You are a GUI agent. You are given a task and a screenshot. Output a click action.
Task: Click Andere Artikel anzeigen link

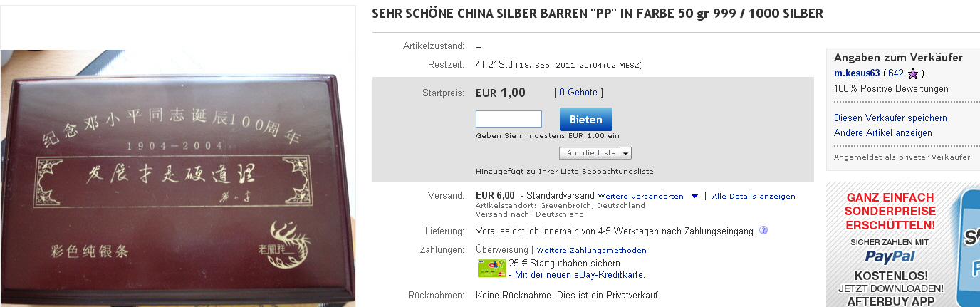coord(882,133)
